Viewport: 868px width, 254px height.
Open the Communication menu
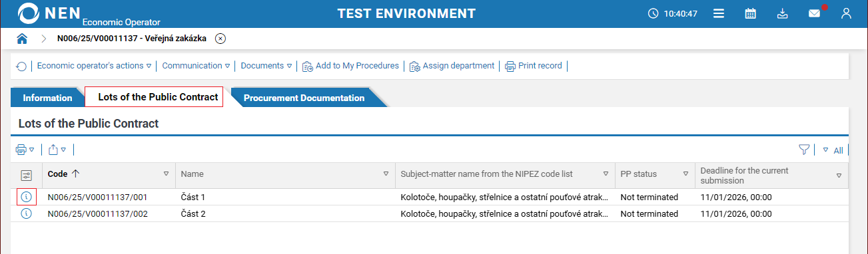(x=196, y=66)
